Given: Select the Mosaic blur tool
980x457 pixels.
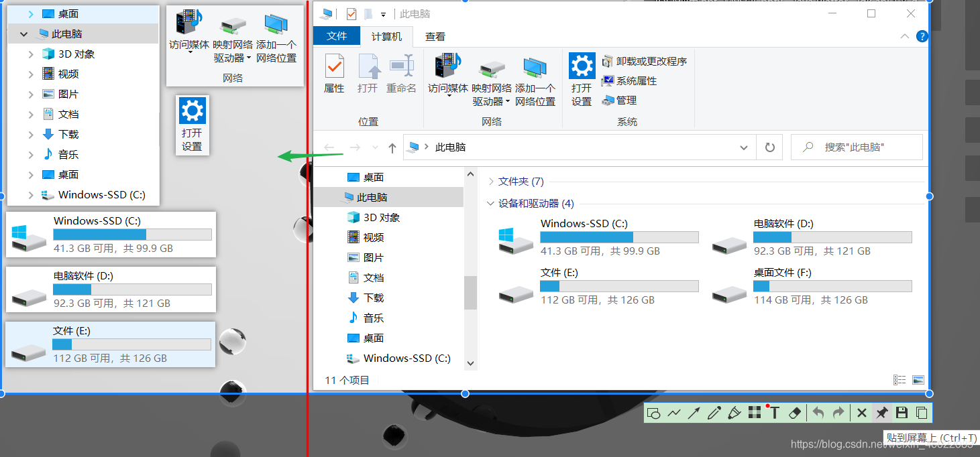Looking at the screenshot, I should 754,413.
